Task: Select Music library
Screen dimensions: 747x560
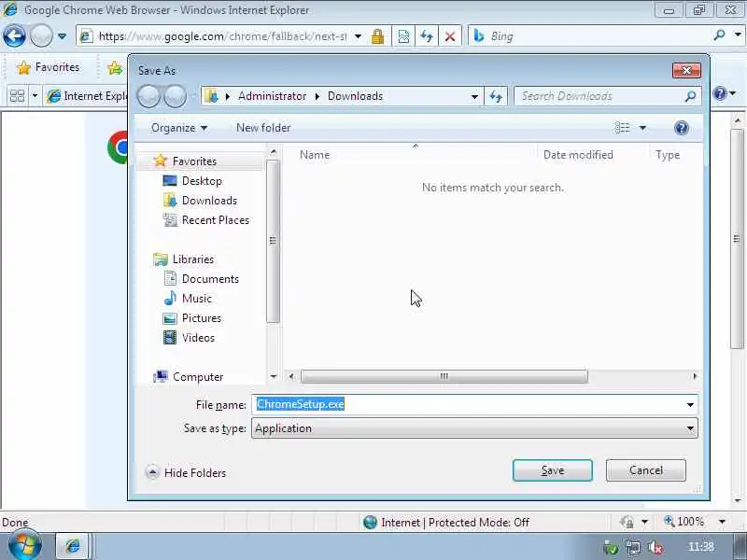Action: [197, 299]
